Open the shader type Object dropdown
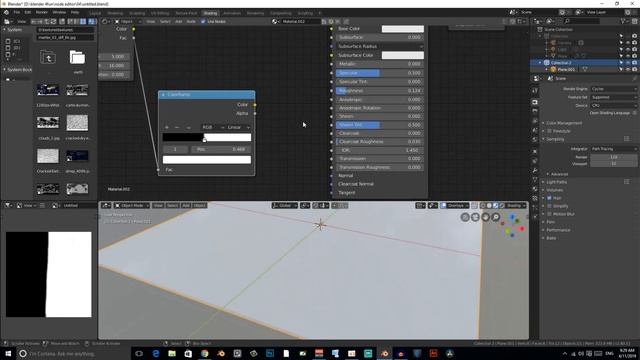 click(x=128, y=21)
